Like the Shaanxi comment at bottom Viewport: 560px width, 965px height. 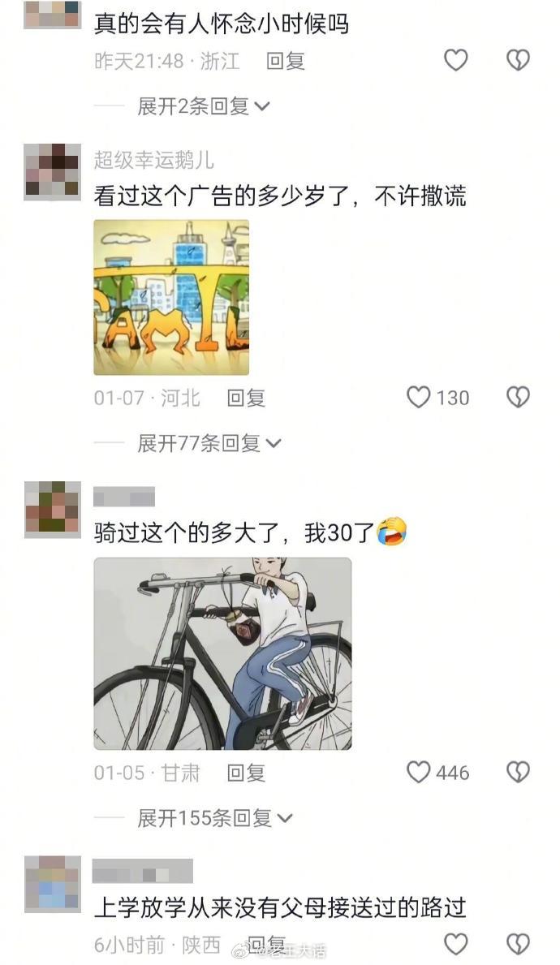(456, 944)
